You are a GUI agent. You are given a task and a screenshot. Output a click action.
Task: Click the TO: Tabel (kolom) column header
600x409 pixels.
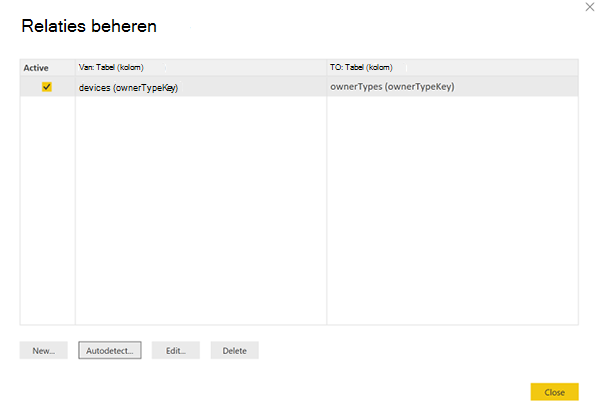click(x=452, y=68)
